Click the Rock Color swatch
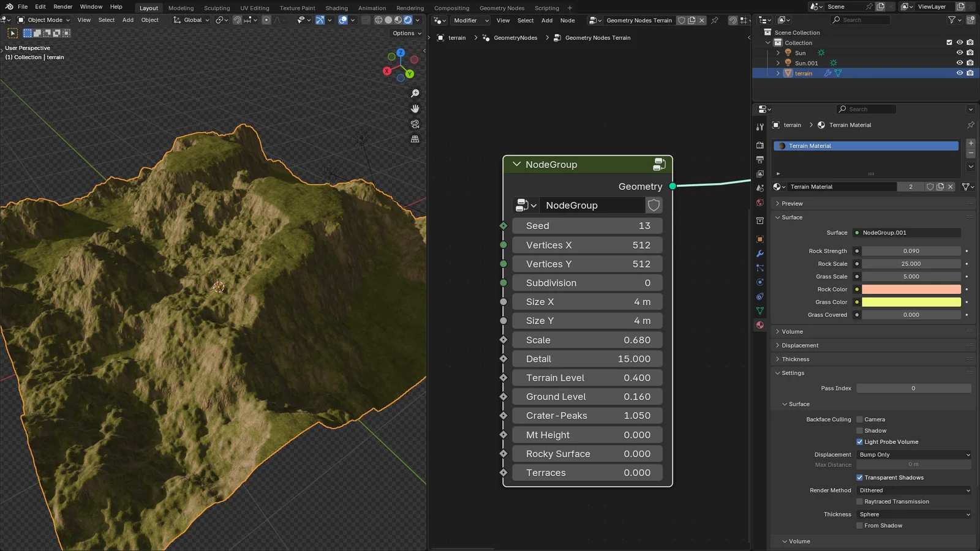This screenshot has height=551, width=980. coord(911,289)
